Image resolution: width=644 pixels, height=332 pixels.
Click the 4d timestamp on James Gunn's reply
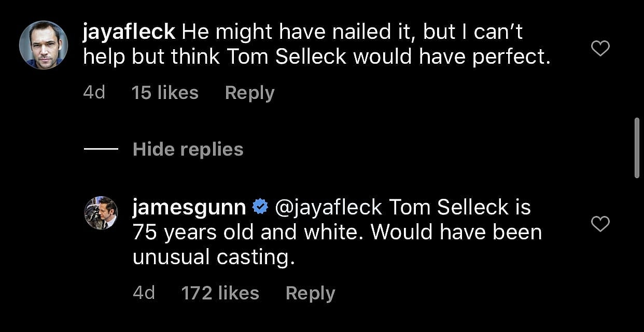[x=145, y=293]
